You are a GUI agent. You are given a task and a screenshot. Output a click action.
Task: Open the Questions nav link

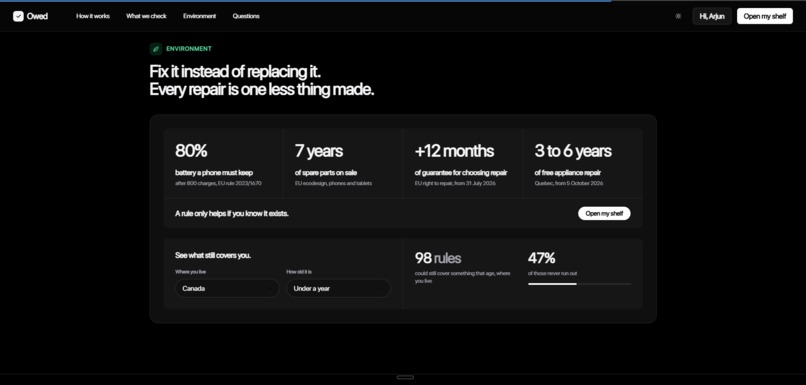[x=246, y=16]
